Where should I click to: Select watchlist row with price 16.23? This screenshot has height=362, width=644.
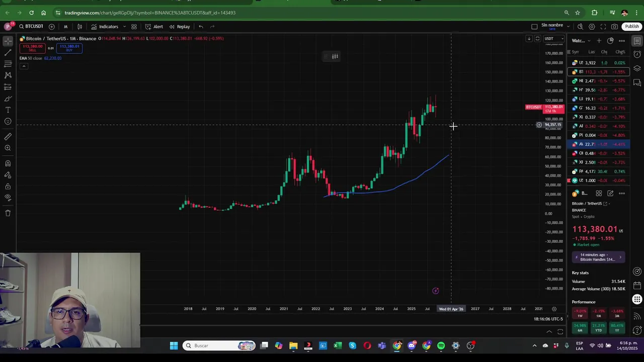coord(599,108)
